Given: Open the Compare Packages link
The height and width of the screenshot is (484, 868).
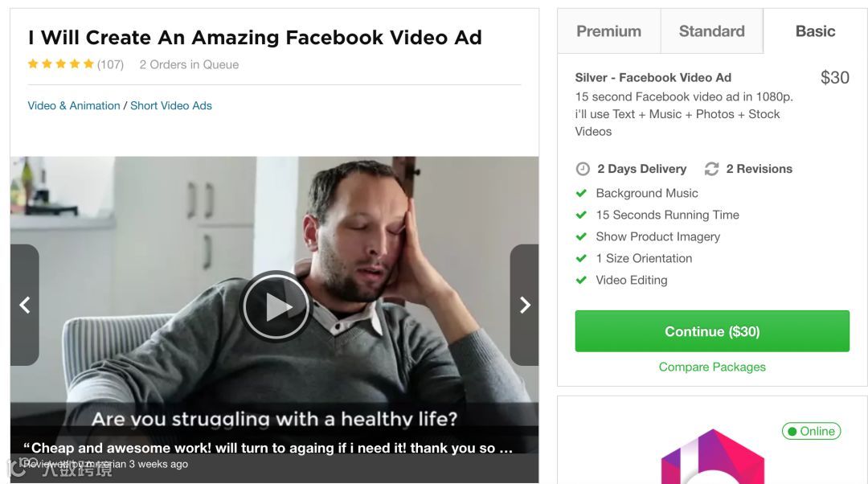Looking at the screenshot, I should pos(712,367).
